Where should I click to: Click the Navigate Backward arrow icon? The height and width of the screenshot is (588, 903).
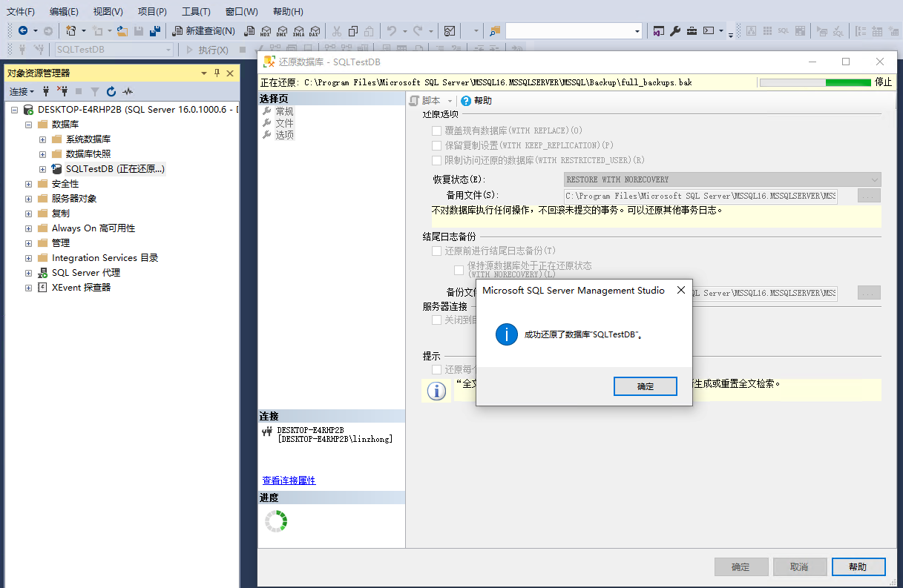23,30
